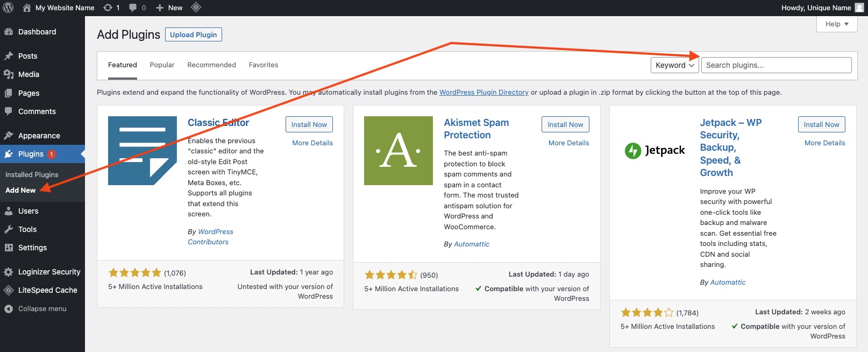Image resolution: width=868 pixels, height=352 pixels.
Task: Click the Dashboard gauge icon
Action: point(9,32)
